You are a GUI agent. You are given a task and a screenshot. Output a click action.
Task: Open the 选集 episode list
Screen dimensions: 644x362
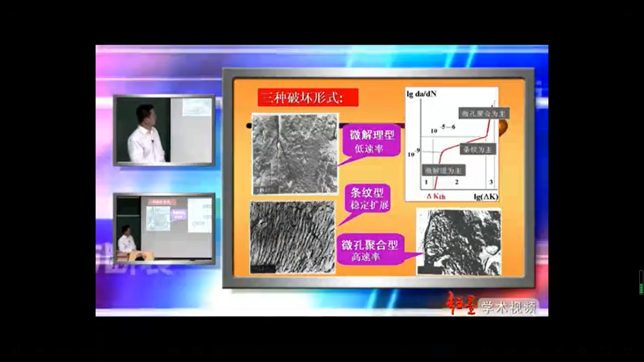pos(510,351)
